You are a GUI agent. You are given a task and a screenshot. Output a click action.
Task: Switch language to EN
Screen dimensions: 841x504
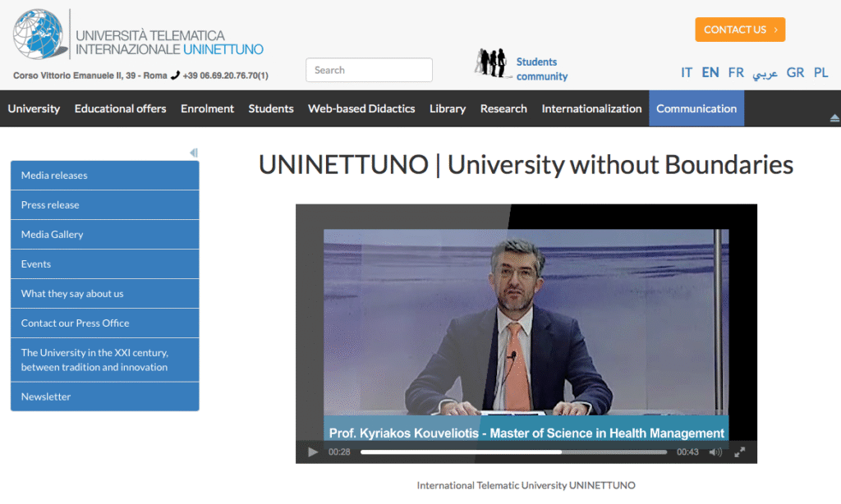pyautogui.click(x=710, y=72)
